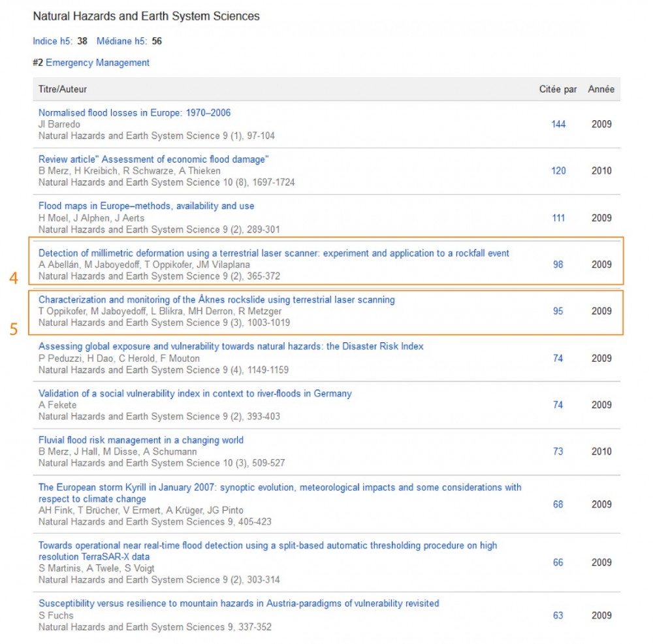View the 95 citations for Åknes rockslide
This screenshot has width=653, height=644.
[x=558, y=312]
